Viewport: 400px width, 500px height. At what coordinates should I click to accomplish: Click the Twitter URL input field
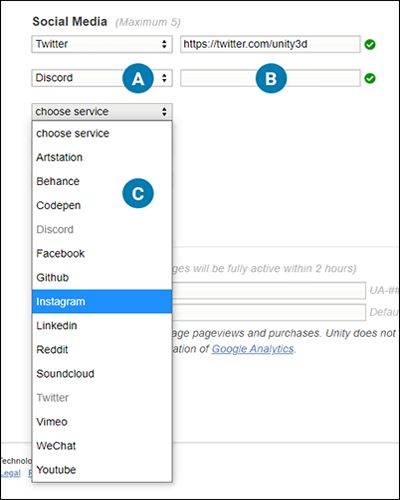(270, 44)
